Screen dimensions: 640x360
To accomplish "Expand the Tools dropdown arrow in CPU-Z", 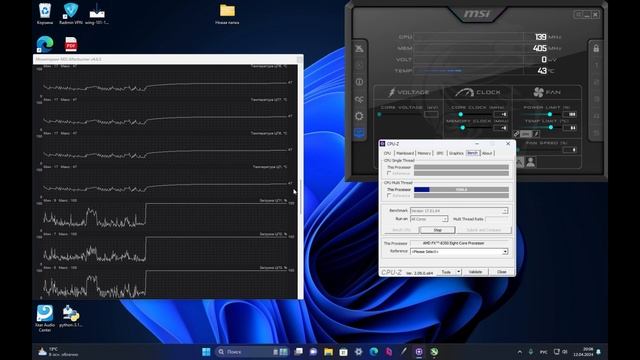I will tap(458, 272).
